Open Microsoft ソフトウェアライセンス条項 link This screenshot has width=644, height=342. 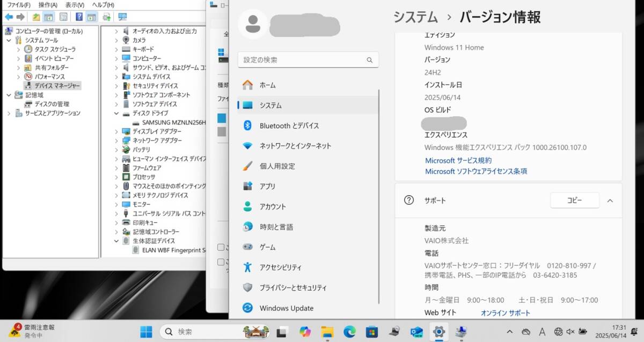476,172
